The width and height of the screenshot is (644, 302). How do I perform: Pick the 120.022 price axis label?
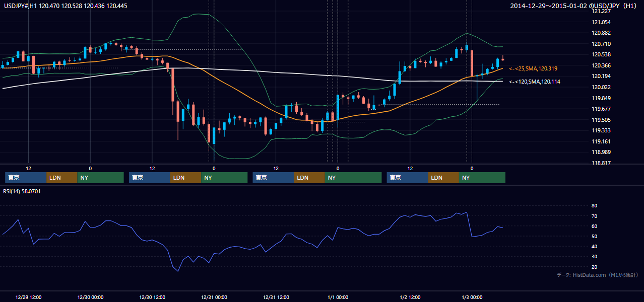pos(601,87)
